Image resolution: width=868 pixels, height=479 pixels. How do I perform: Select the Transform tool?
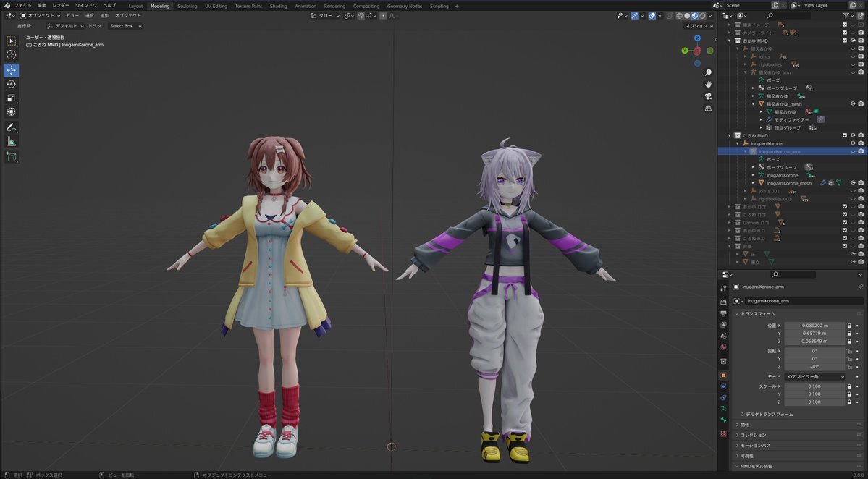(x=11, y=111)
